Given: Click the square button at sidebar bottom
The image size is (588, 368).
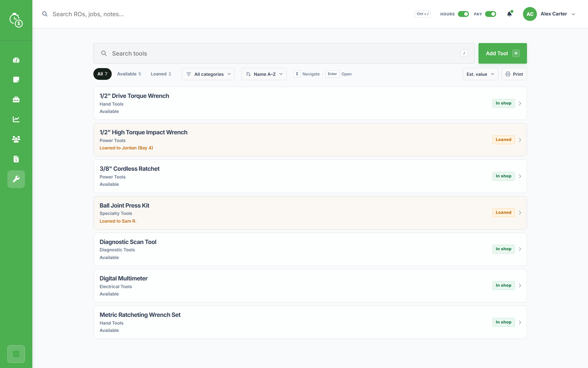Looking at the screenshot, I should [16, 354].
